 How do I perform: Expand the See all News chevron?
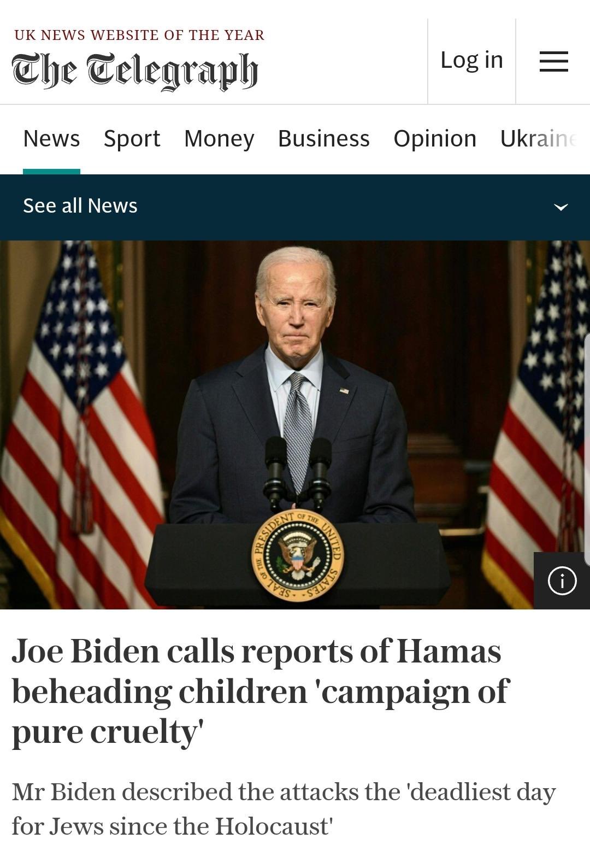[x=561, y=207]
